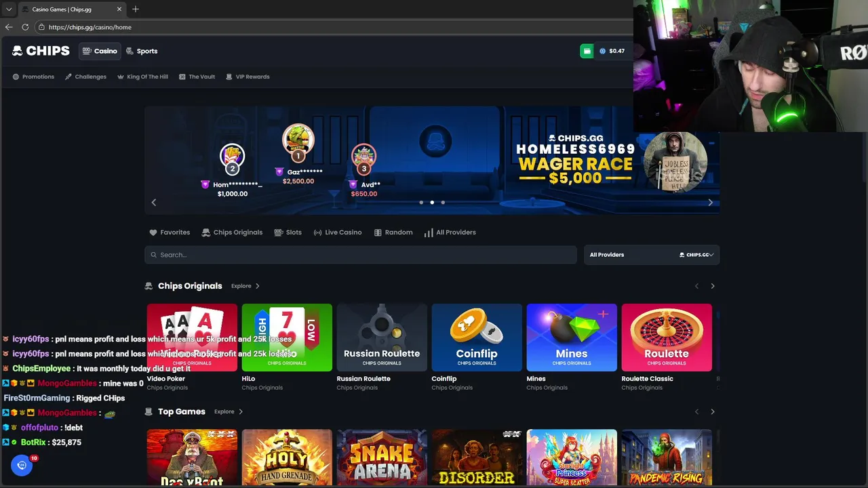
Task: Click the first place Gaz avatar
Action: [x=298, y=140]
